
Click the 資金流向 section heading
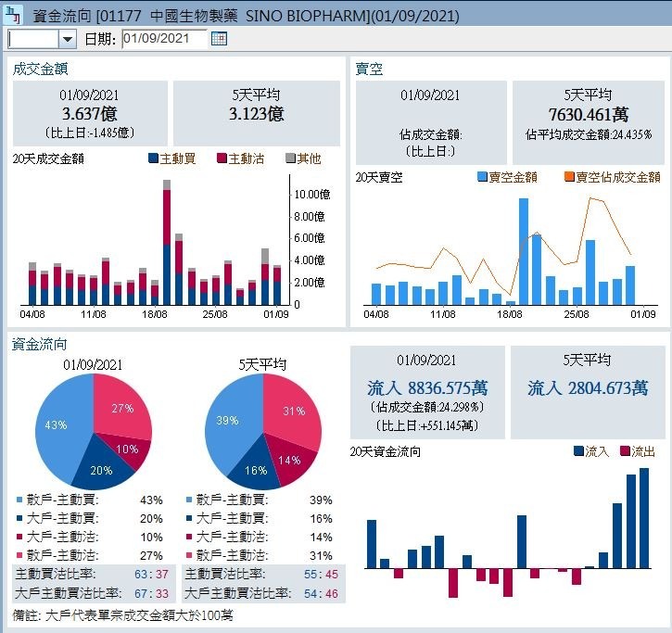click(40, 345)
